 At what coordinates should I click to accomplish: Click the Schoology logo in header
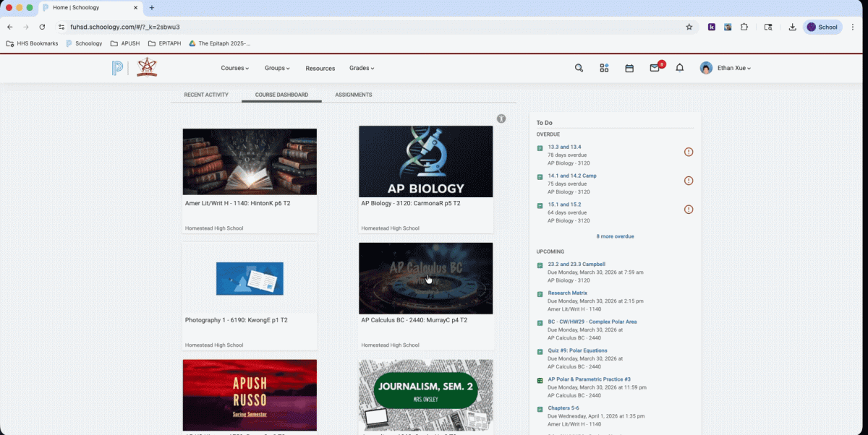(x=117, y=68)
